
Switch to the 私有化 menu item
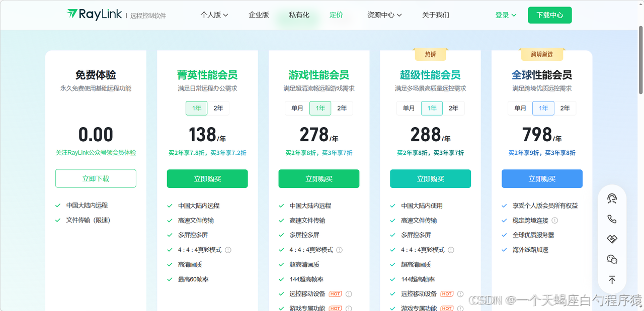299,15
